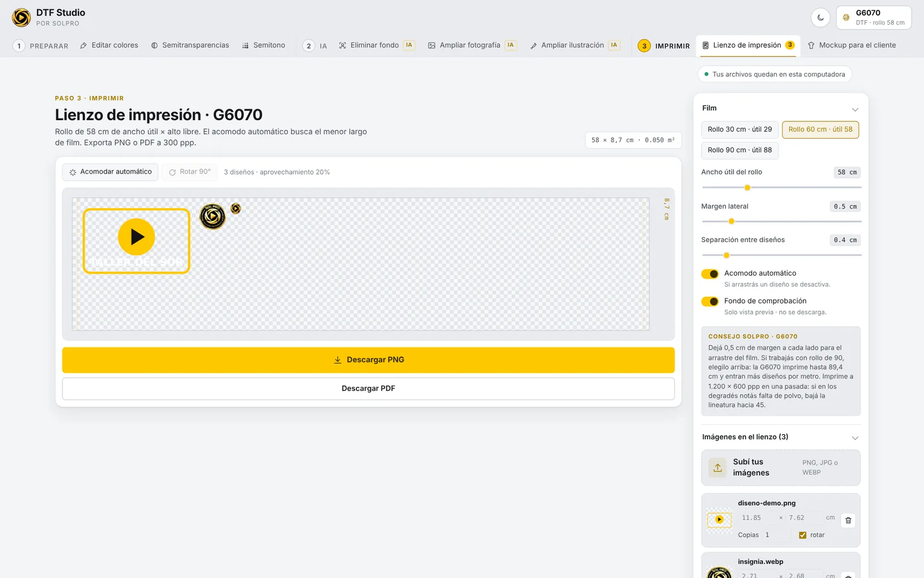Open the Semitono tool
The width and height of the screenshot is (924, 578).
(263, 45)
